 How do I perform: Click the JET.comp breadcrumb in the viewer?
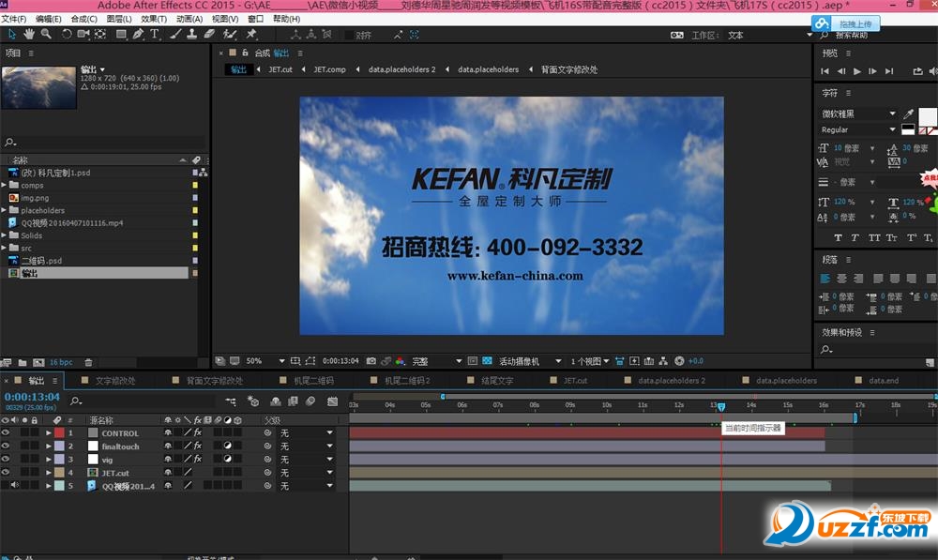(x=329, y=69)
